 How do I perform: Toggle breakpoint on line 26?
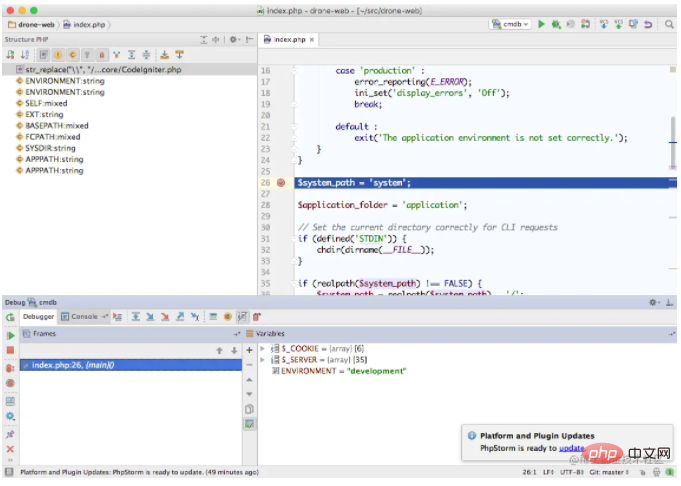[x=281, y=183]
